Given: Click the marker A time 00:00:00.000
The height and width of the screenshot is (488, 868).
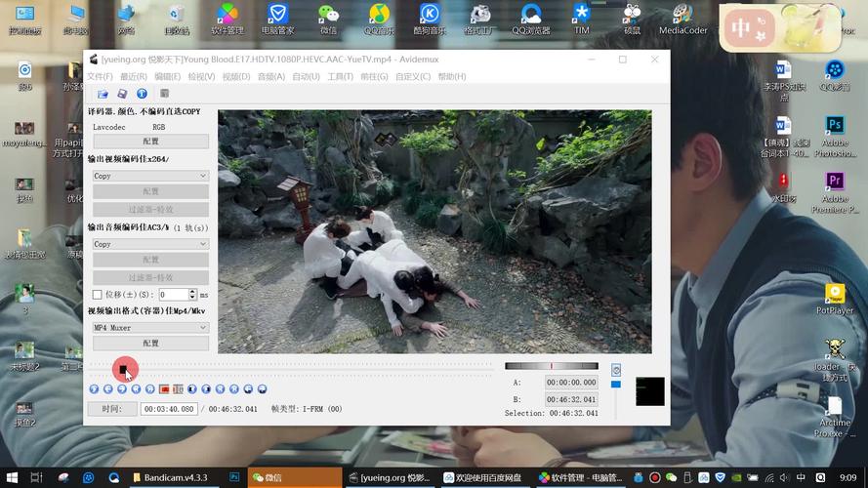Looking at the screenshot, I should coord(571,383).
